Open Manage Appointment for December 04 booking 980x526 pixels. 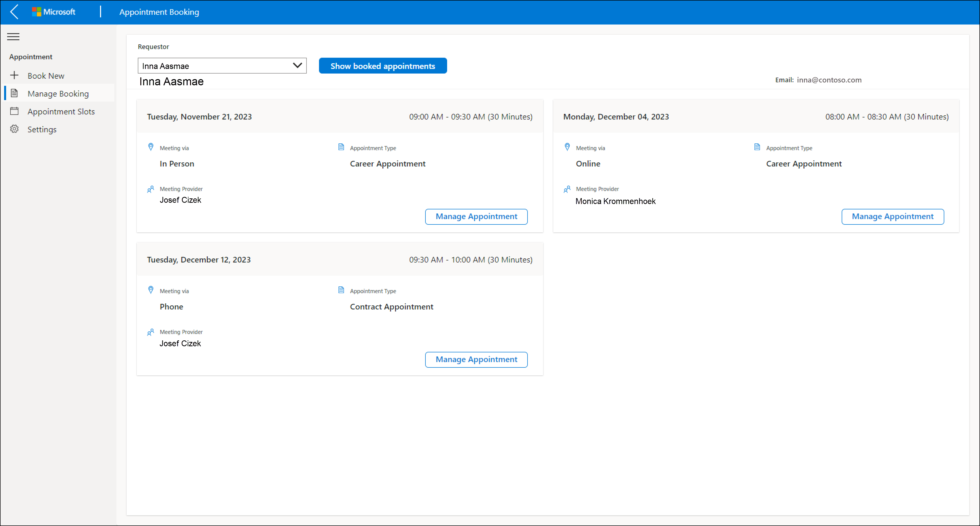coord(892,216)
